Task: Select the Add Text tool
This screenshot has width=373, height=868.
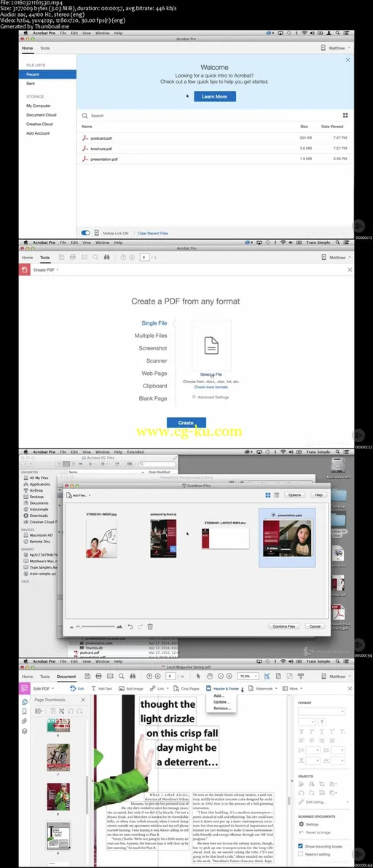Action: click(x=102, y=689)
